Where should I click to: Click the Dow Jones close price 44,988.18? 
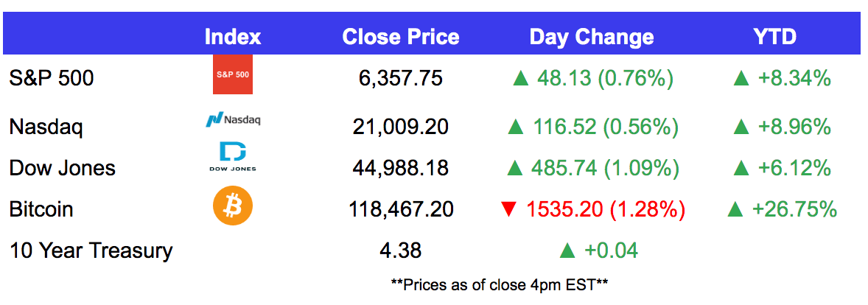click(x=401, y=167)
